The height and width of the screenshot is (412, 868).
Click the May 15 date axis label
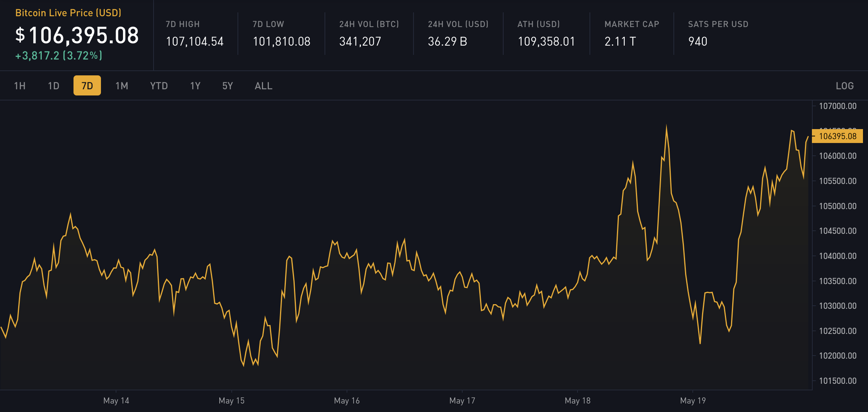231,401
